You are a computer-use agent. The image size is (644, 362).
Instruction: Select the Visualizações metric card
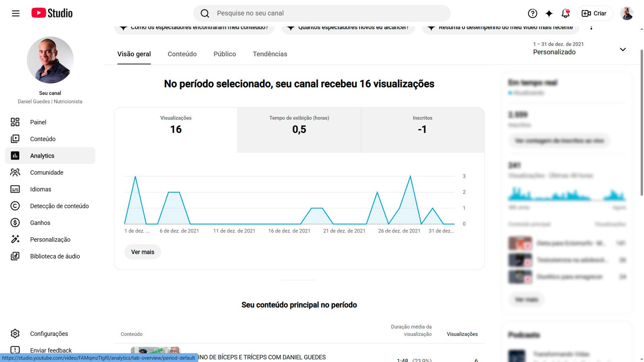click(x=176, y=130)
